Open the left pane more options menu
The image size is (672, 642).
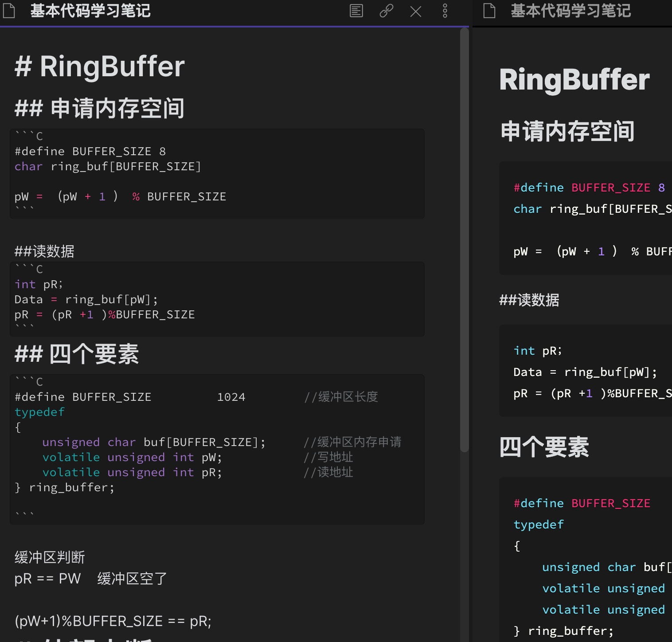[x=445, y=11]
